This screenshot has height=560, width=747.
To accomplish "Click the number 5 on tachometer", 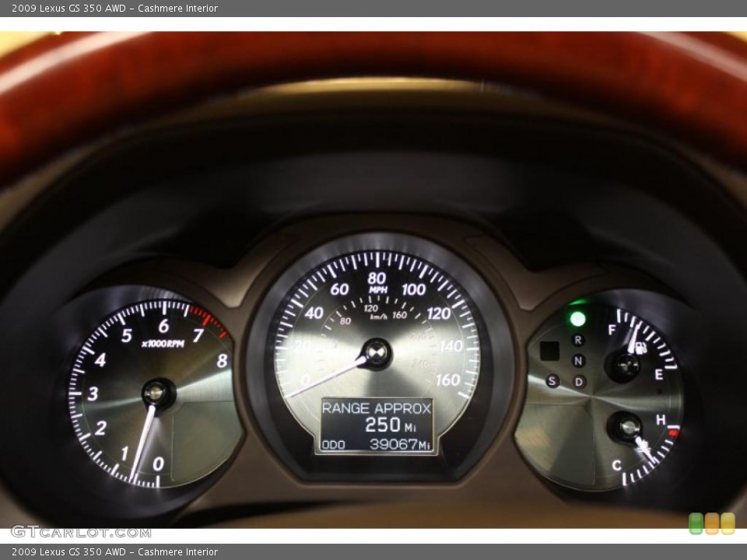I will click(x=126, y=335).
